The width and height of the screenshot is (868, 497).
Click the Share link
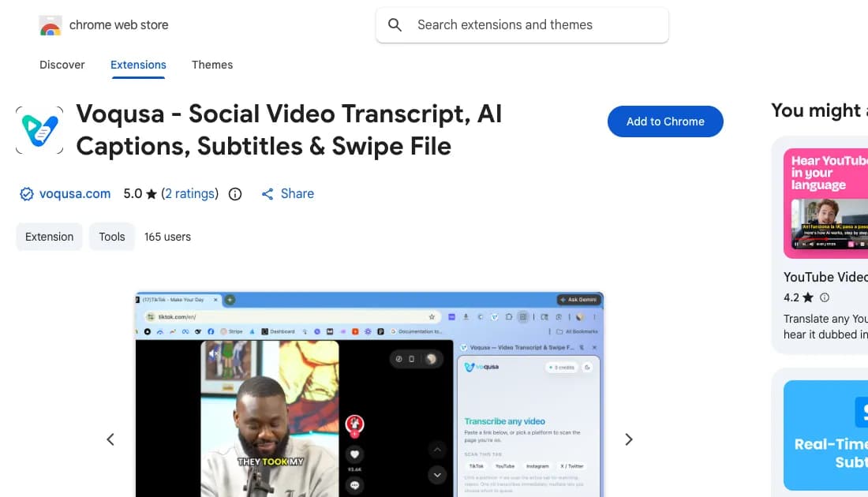coord(297,194)
